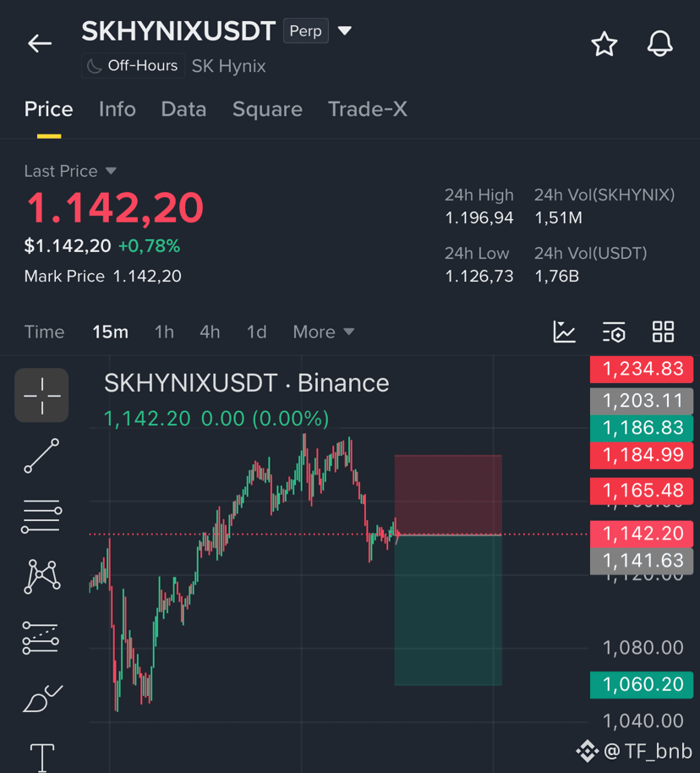Click the 1,141.63 grey price label
Viewport: 700px width, 773px height.
642,561
